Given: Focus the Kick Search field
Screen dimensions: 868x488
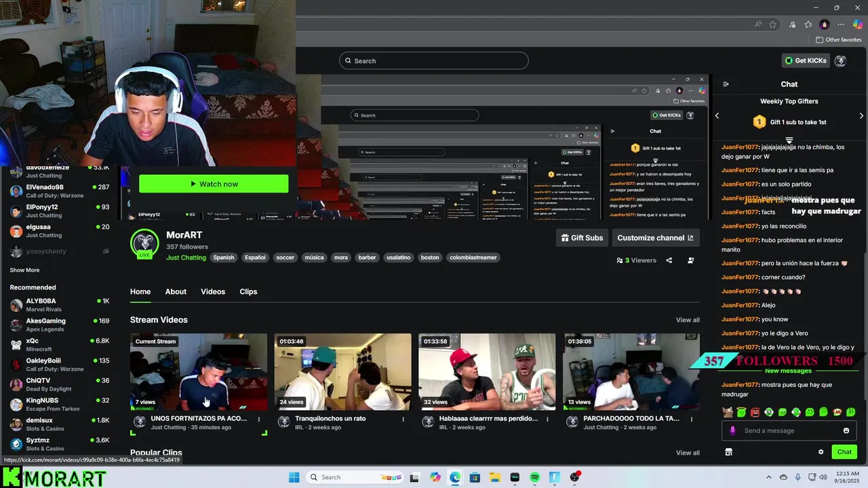Looking at the screenshot, I should (x=434, y=61).
